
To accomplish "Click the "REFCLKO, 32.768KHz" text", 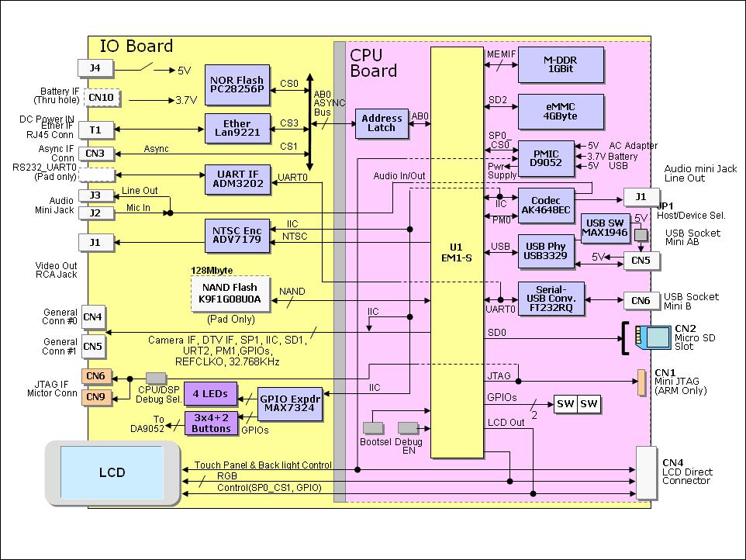I will [227, 361].
